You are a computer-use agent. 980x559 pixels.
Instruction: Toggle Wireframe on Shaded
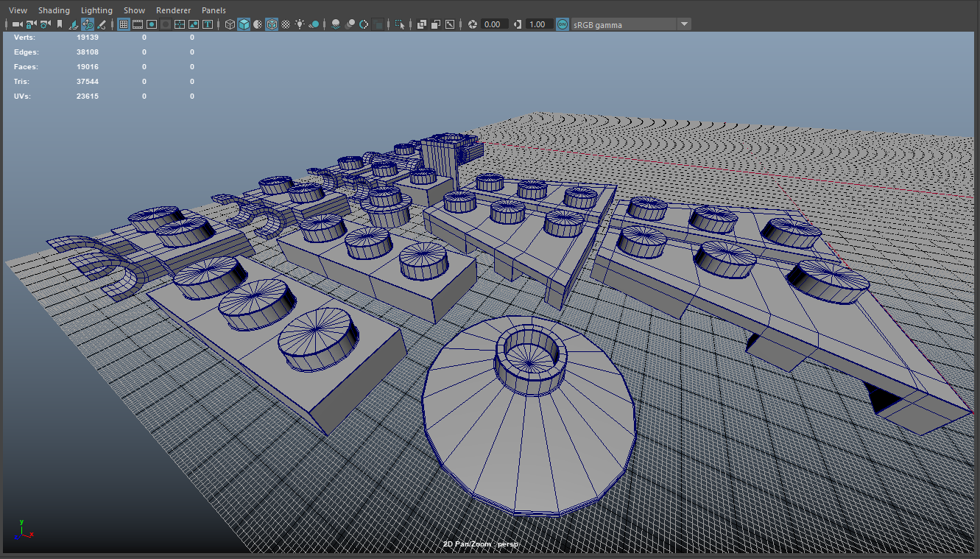[272, 24]
